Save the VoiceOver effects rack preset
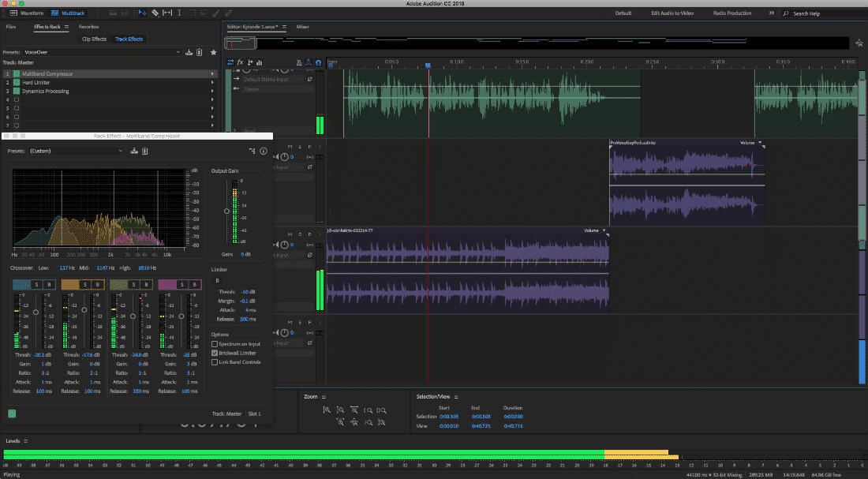868x479 pixels. click(x=189, y=52)
